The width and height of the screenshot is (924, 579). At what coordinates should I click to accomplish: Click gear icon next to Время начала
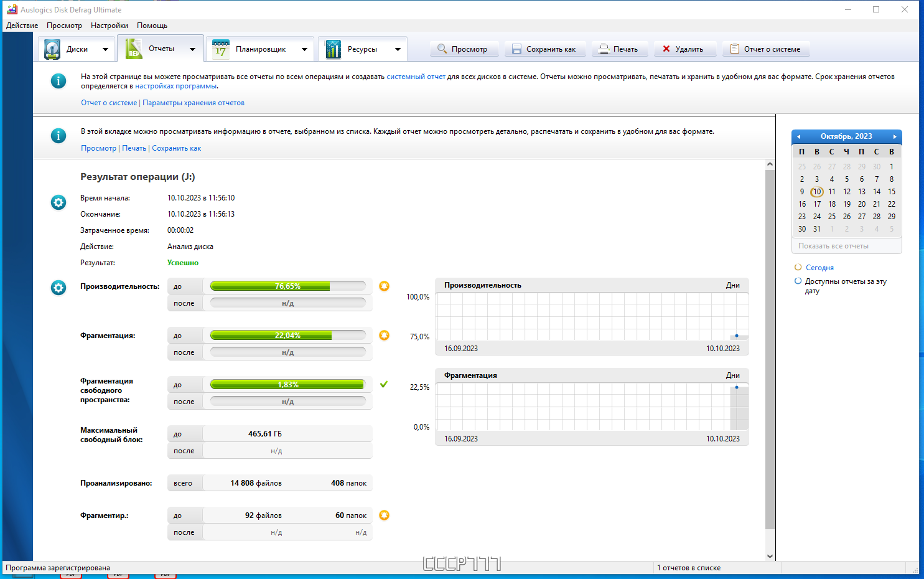point(58,202)
